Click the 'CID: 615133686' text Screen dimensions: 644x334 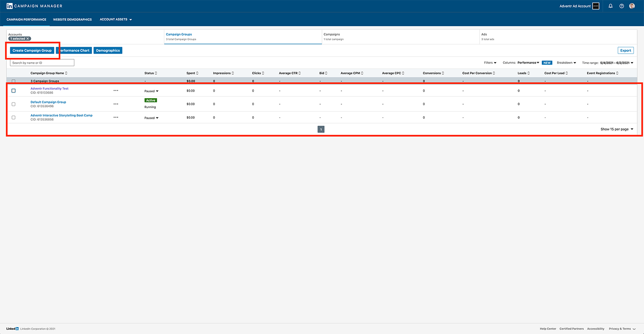coord(42,93)
